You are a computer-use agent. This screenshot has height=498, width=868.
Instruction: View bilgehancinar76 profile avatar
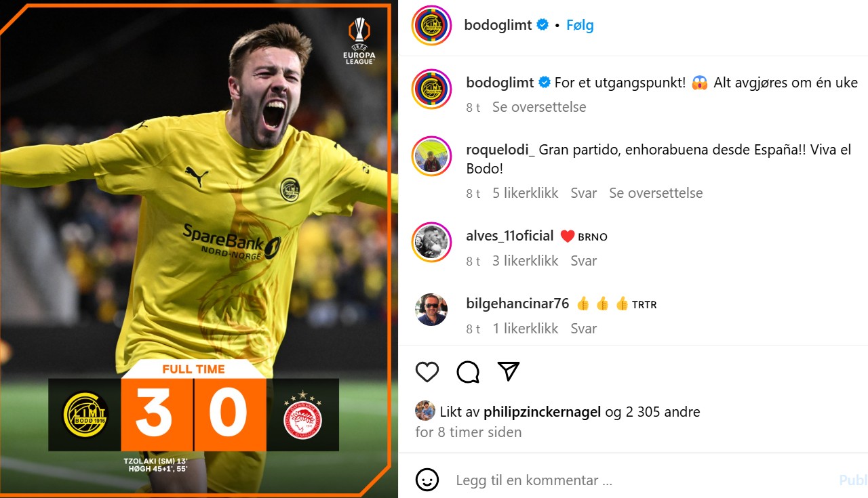coord(431,310)
